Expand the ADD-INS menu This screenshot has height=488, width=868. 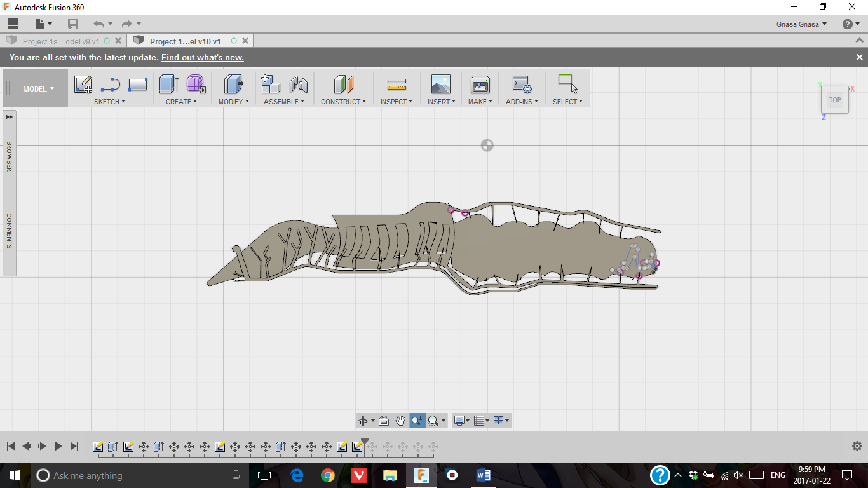click(522, 102)
